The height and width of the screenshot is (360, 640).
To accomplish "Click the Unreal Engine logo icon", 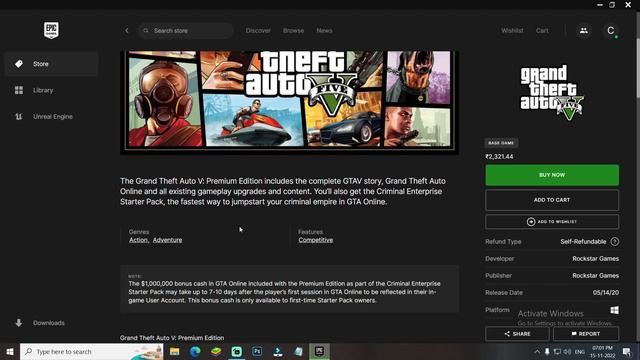I will click(19, 116).
